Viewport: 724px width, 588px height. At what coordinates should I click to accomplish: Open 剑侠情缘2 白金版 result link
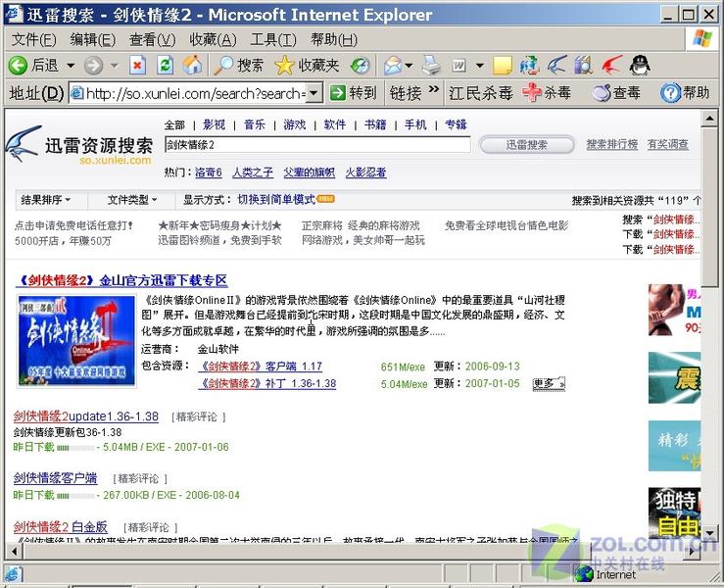coord(61,527)
